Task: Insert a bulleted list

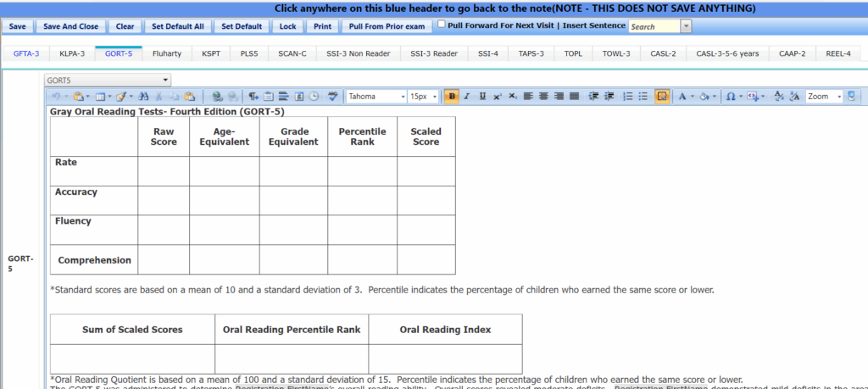Action: 643,97
